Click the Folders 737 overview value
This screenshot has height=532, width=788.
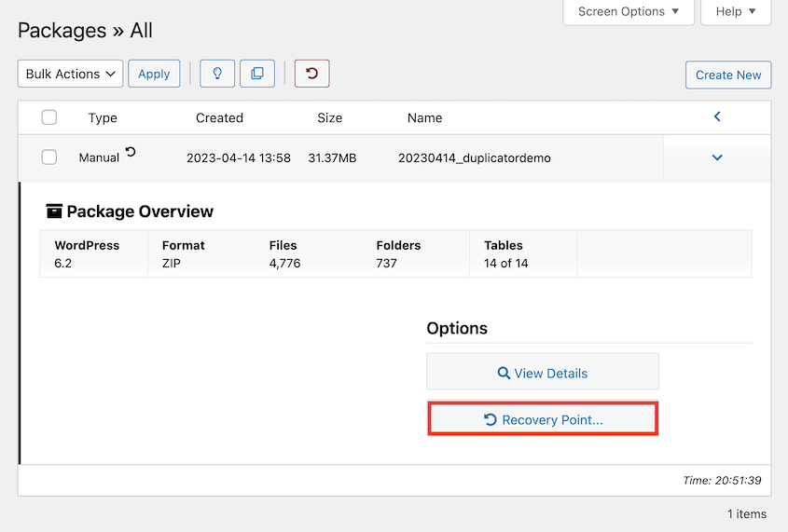pos(398,254)
